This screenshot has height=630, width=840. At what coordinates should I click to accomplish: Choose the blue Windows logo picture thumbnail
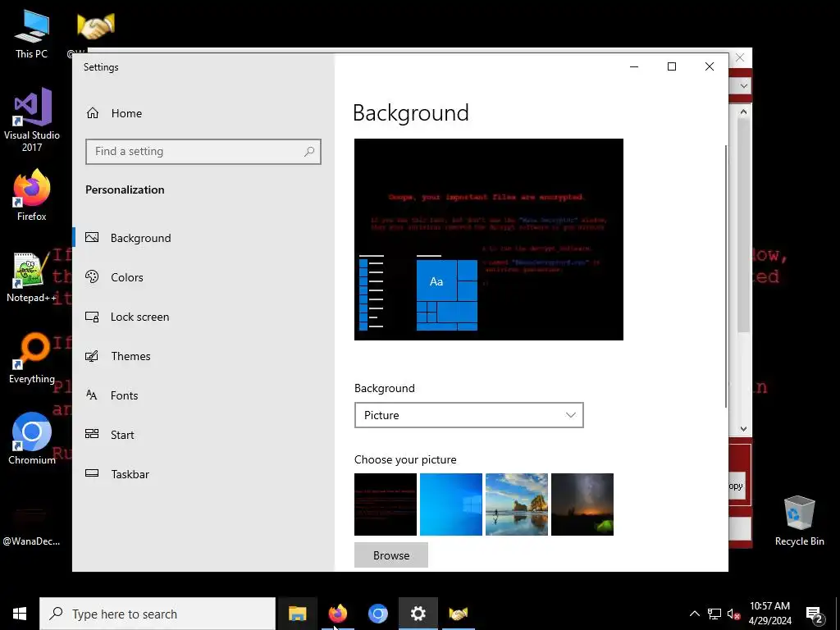click(451, 504)
